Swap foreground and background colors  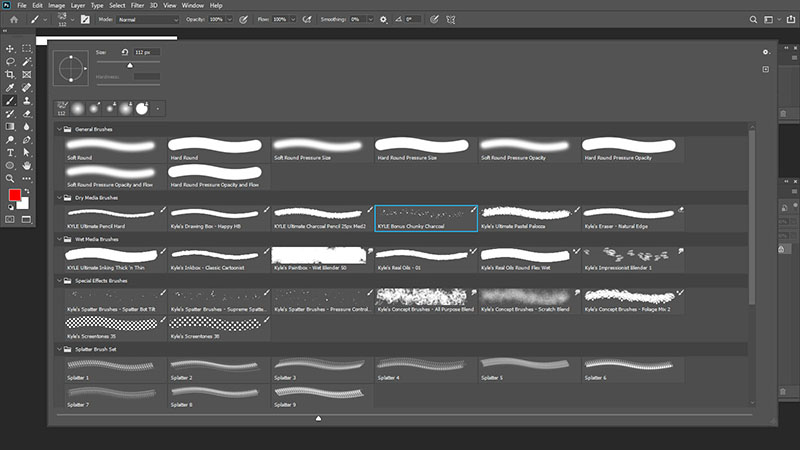tap(27, 191)
